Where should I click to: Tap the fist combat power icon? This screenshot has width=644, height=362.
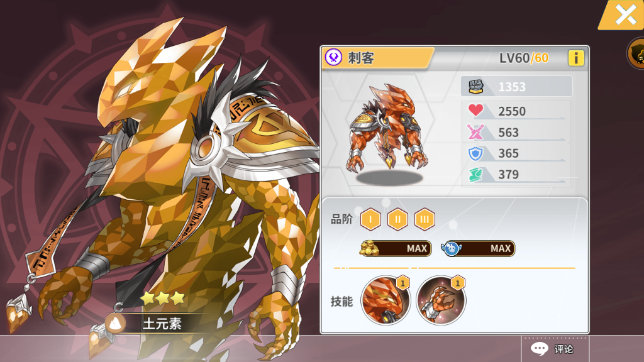coord(476,87)
